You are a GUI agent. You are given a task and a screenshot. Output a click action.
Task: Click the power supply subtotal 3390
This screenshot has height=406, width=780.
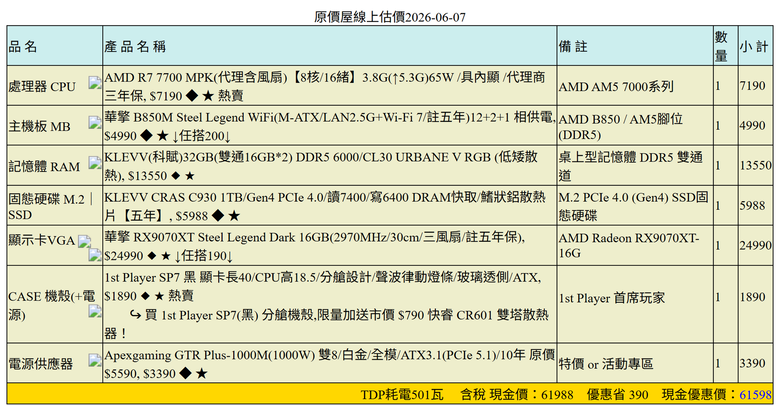coord(752,363)
